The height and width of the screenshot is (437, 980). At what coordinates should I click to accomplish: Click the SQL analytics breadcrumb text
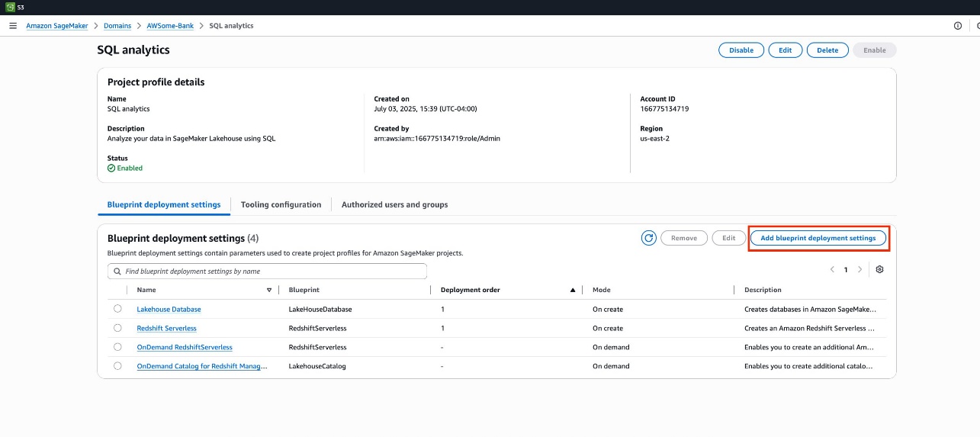pos(231,25)
